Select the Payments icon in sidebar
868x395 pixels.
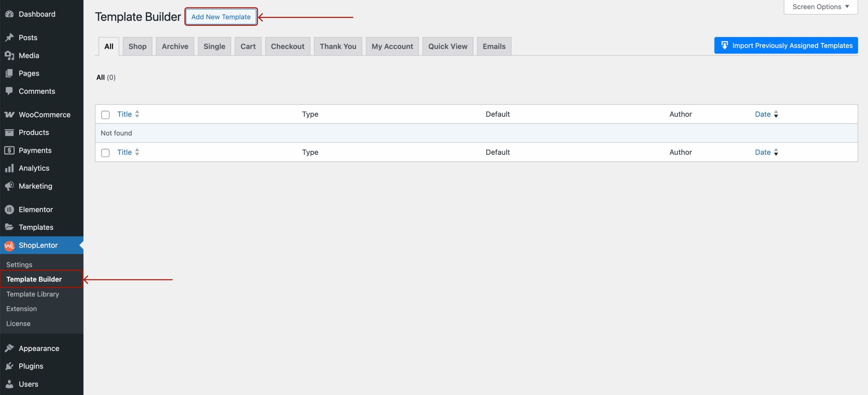tap(9, 150)
